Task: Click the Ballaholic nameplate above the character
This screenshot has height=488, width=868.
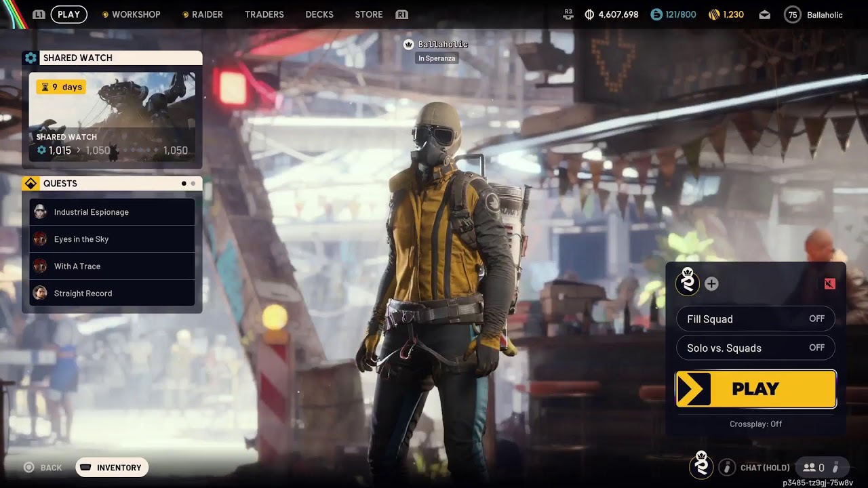Action: point(443,45)
